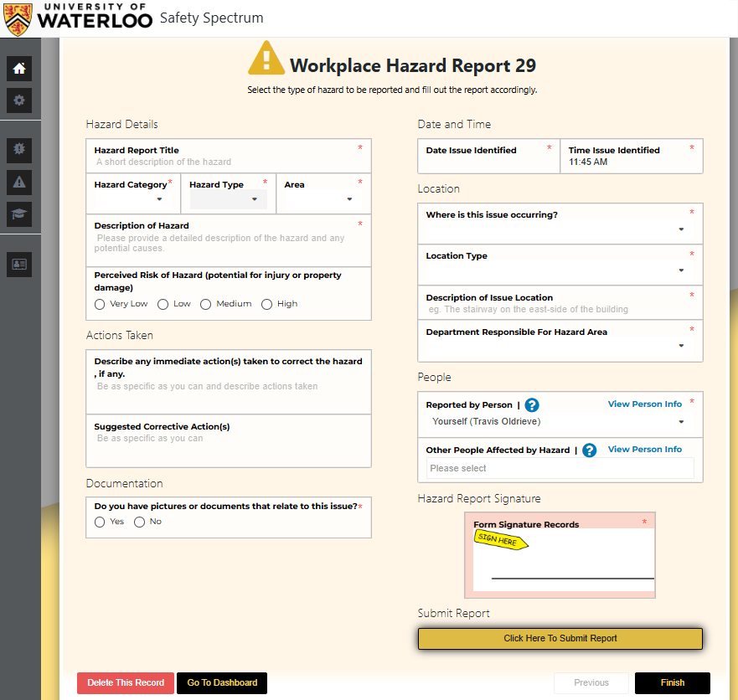738x700 pixels.
Task: Click help icon beside Other People Affected
Action: pos(589,450)
